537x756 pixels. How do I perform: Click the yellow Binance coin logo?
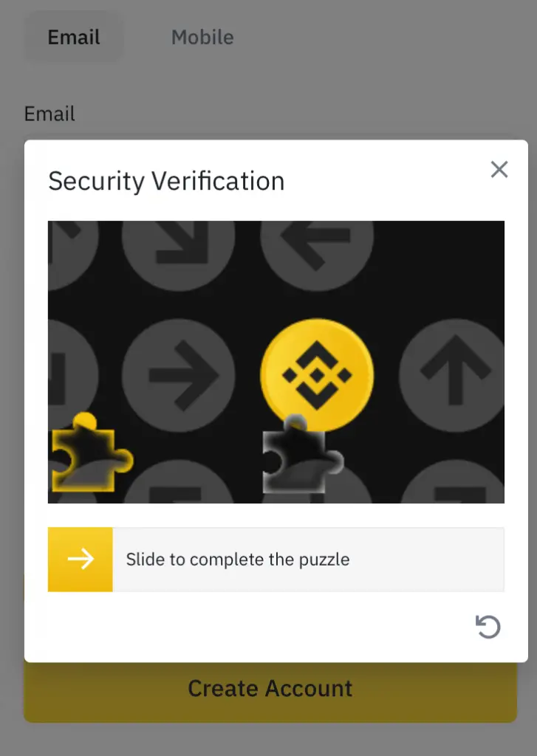316,375
